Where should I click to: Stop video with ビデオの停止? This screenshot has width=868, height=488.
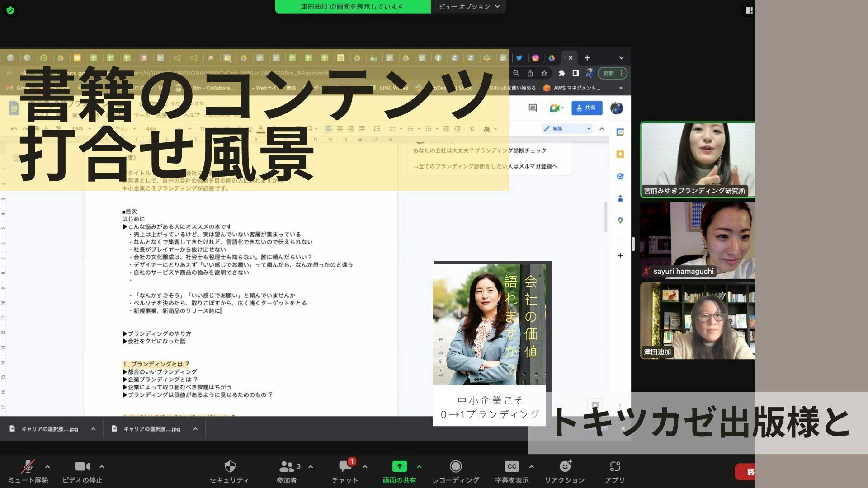tap(82, 466)
